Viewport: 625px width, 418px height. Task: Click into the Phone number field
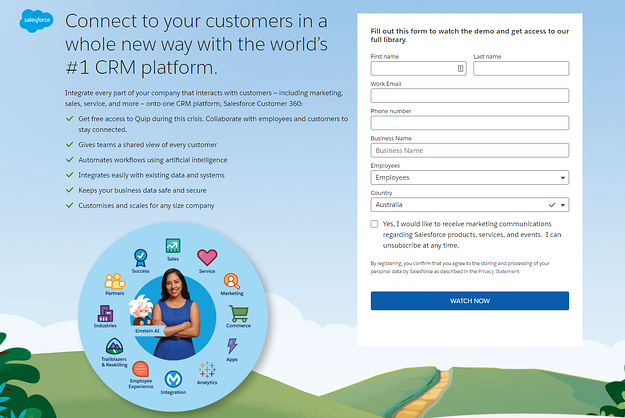[470, 123]
